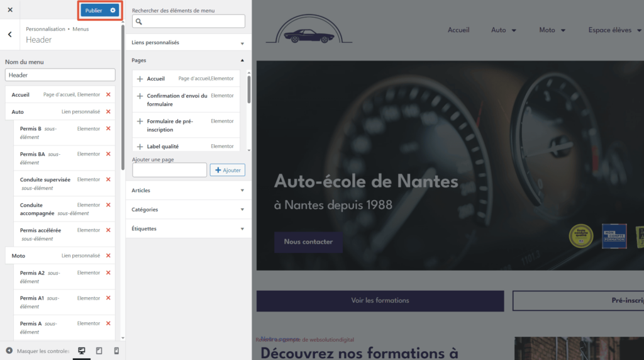Close the customizer with the X icon
The height and width of the screenshot is (360, 644).
pyautogui.click(x=10, y=10)
